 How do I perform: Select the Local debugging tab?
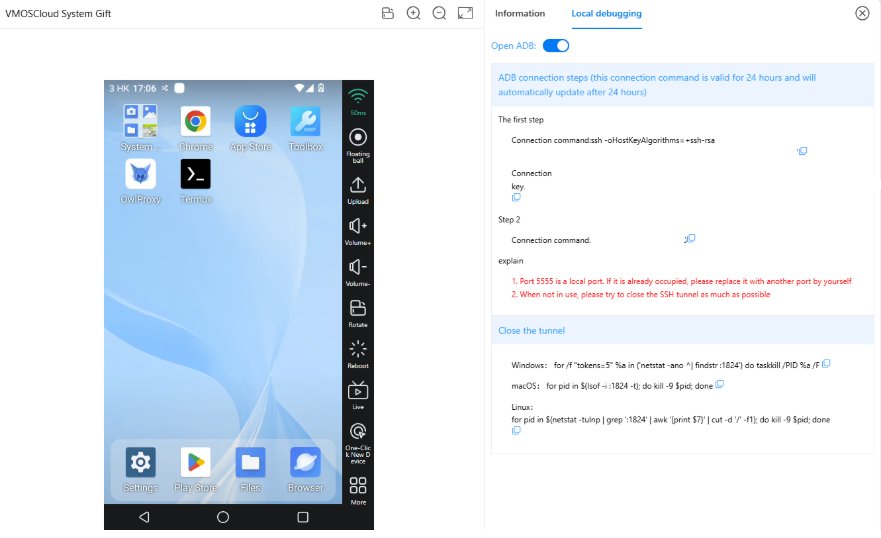click(x=606, y=14)
